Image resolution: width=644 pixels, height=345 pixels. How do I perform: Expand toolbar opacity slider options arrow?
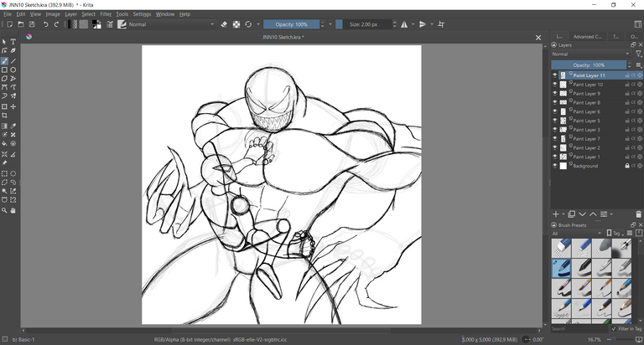pos(330,24)
